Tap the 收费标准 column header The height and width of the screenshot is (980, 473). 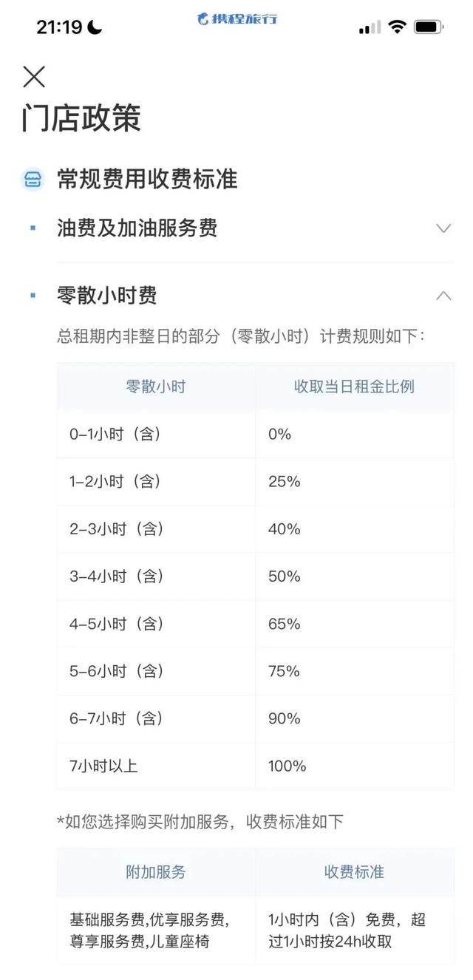[x=355, y=872]
